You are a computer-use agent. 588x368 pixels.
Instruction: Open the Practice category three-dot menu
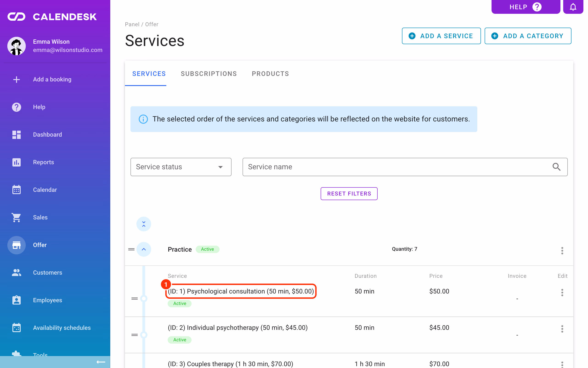coord(562,250)
